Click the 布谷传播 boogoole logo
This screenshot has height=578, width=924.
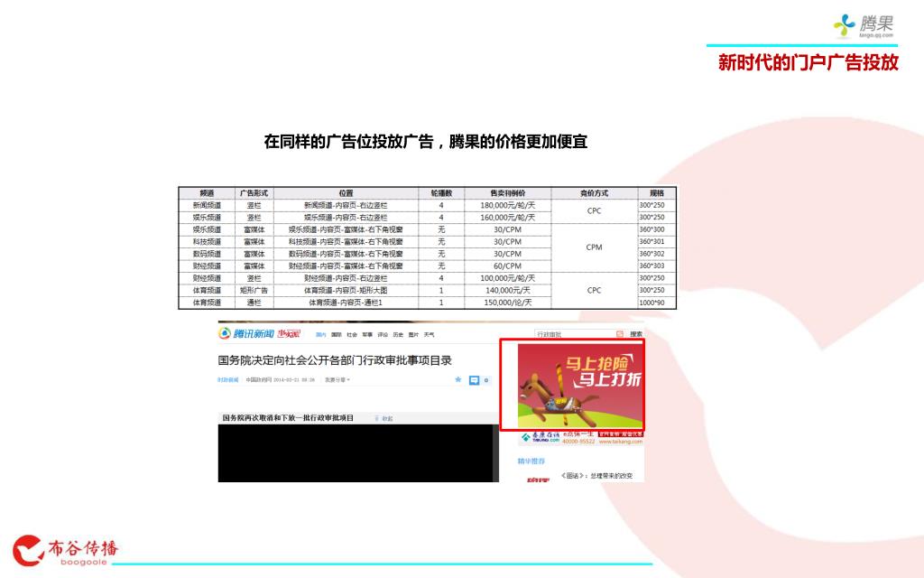65,551
